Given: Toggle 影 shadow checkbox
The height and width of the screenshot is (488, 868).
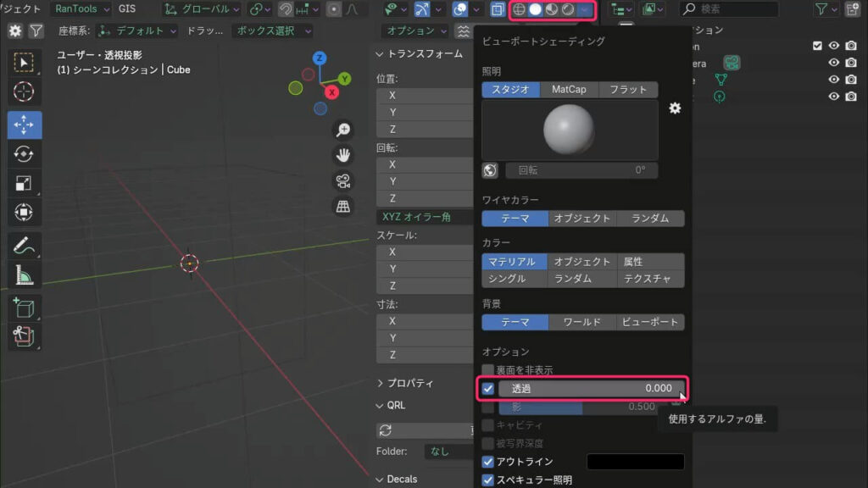Looking at the screenshot, I should pos(487,408).
